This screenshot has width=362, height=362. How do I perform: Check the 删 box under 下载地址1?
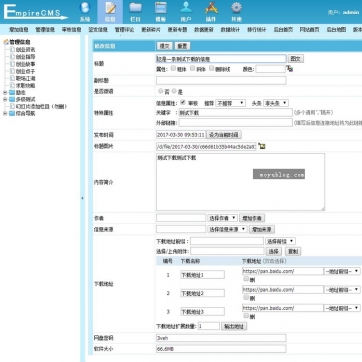point(246,279)
